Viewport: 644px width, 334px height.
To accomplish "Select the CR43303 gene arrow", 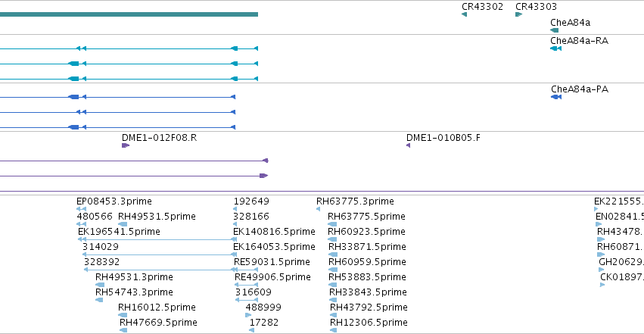I will [x=518, y=14].
